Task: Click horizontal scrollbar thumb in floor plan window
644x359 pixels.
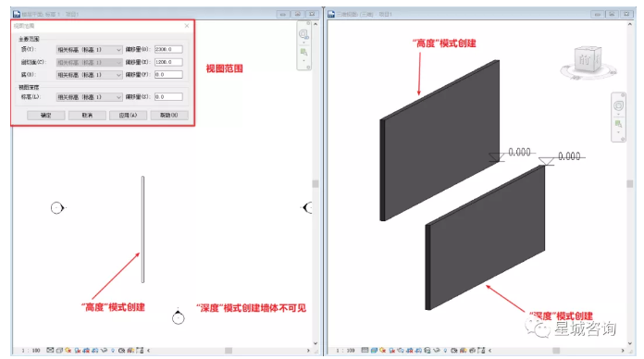Action: coord(229,351)
